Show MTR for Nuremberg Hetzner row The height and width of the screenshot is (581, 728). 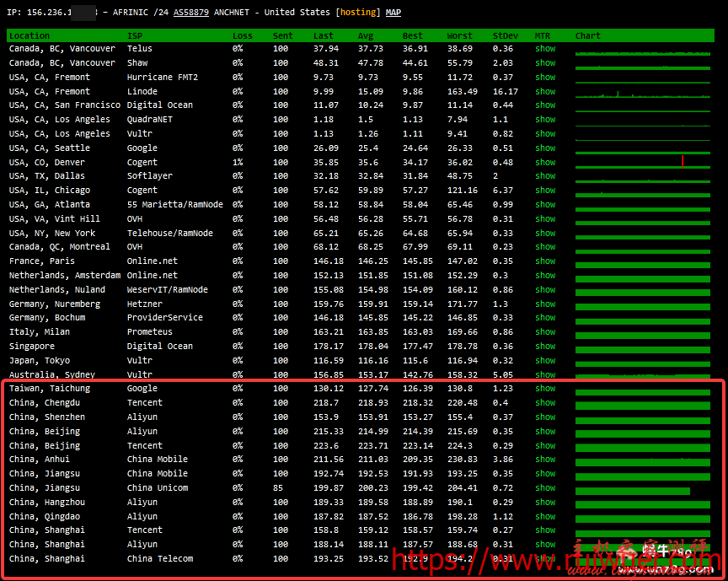coord(545,304)
